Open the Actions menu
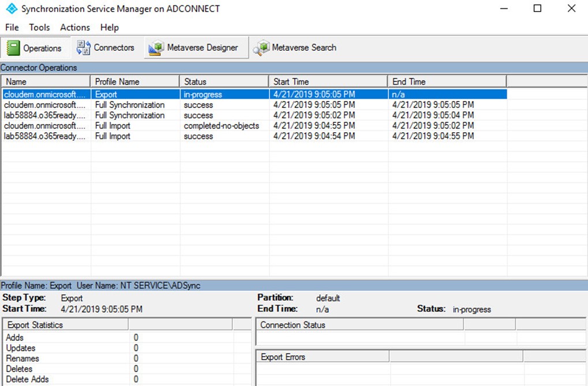The image size is (588, 386). pyautogui.click(x=75, y=27)
